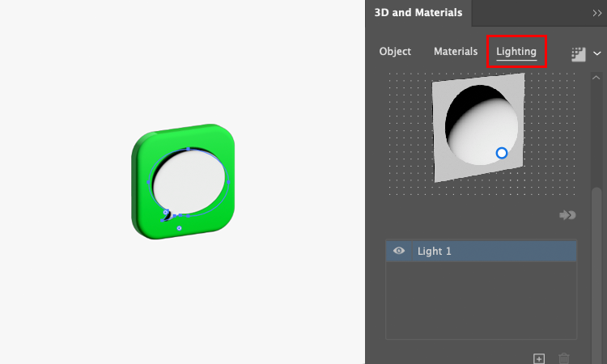
Task: Click the round widget below the speech bubble
Action: point(179,228)
